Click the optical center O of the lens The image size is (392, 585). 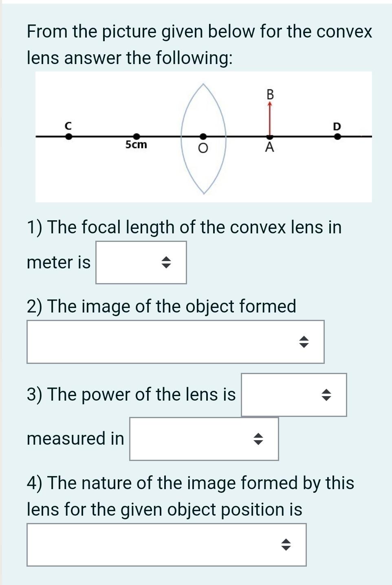[203, 135]
